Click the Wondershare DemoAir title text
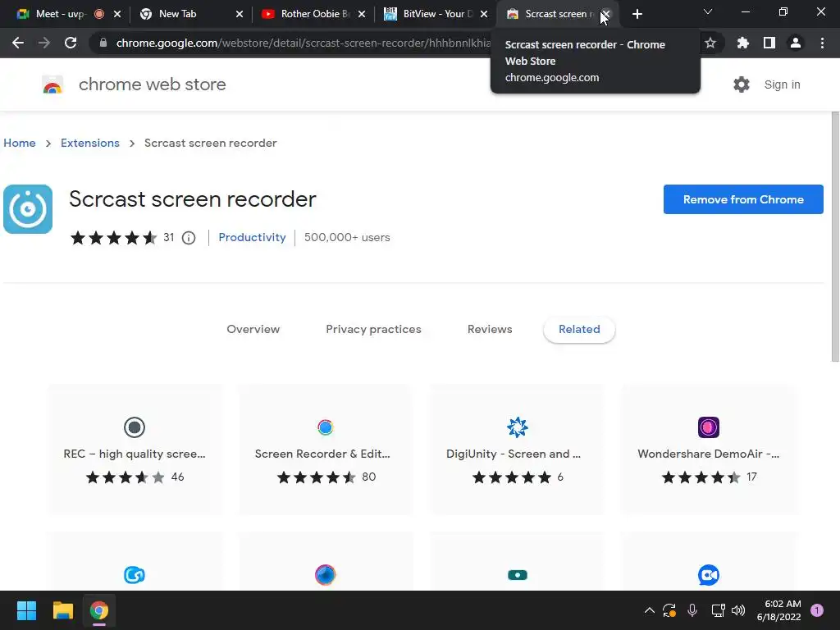Viewport: 840px width, 630px height. (x=708, y=454)
